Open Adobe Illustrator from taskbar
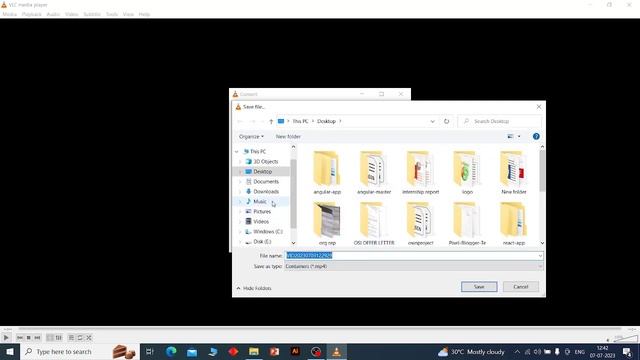Screen dimensions: 640x360 (295, 351)
